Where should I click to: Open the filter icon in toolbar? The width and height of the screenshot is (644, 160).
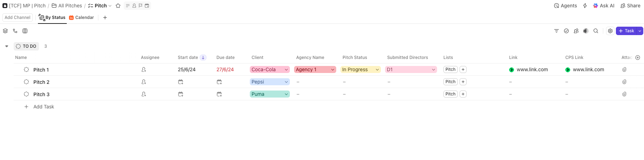pos(557,31)
